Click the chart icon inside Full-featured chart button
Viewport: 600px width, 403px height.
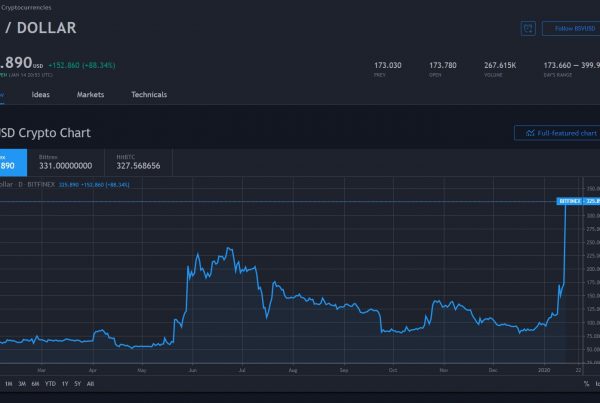[530, 133]
